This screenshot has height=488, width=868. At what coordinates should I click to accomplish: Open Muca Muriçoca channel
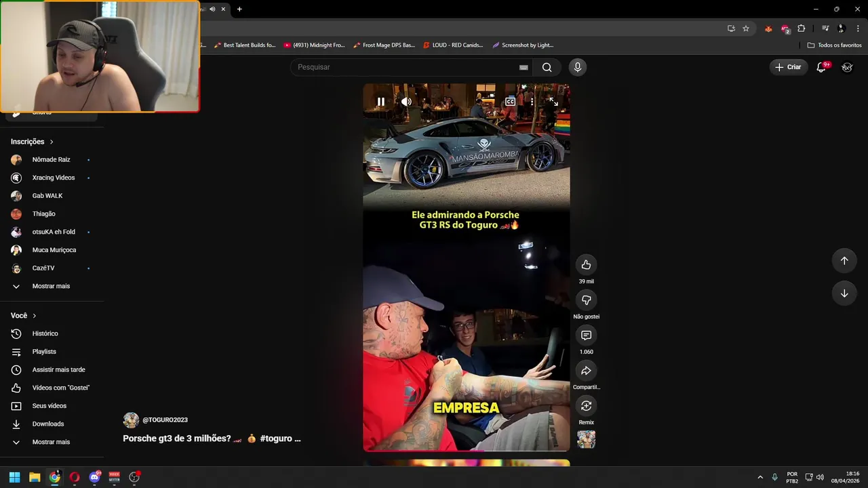[52, 250]
